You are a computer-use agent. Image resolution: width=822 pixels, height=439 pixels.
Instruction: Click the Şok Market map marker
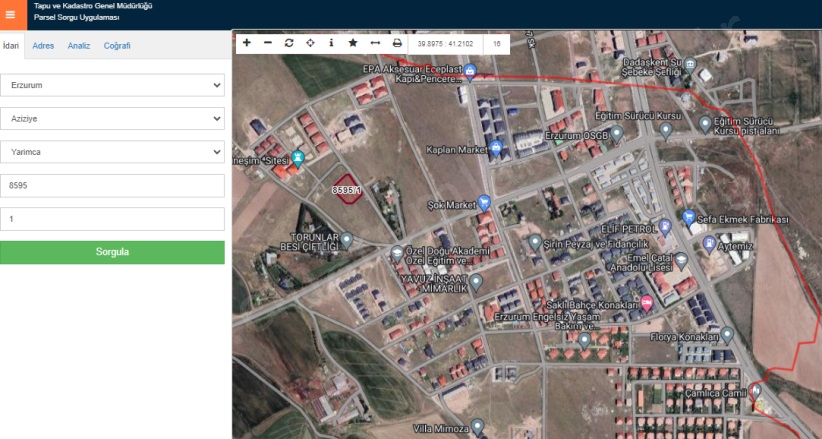(484, 202)
